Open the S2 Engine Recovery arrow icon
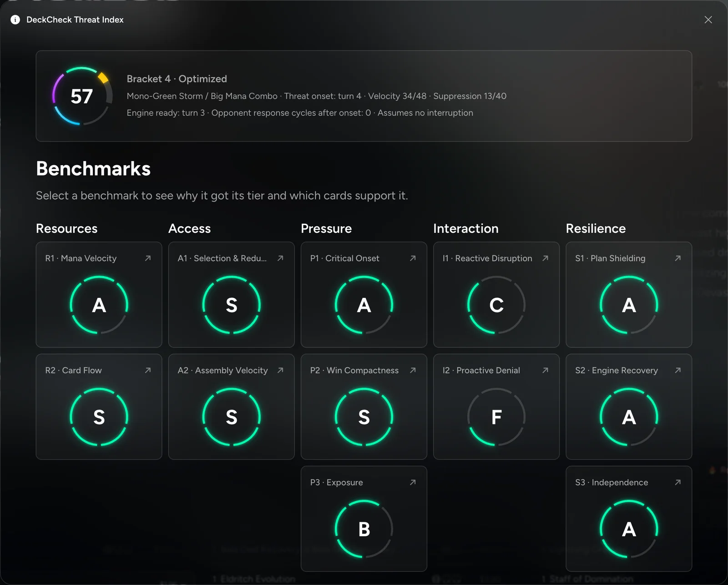The image size is (728, 585). 677,370
